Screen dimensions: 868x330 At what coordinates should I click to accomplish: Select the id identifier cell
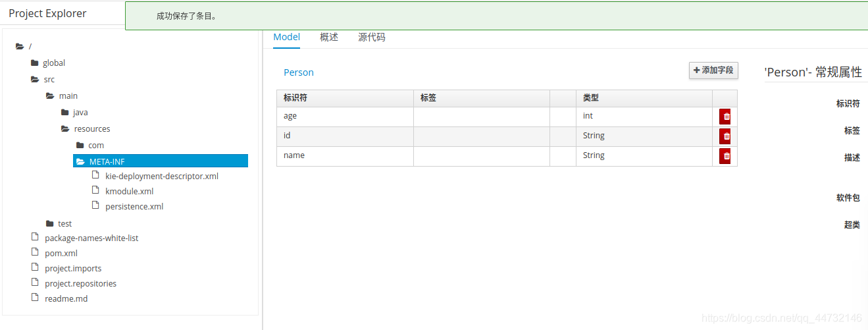click(345, 136)
